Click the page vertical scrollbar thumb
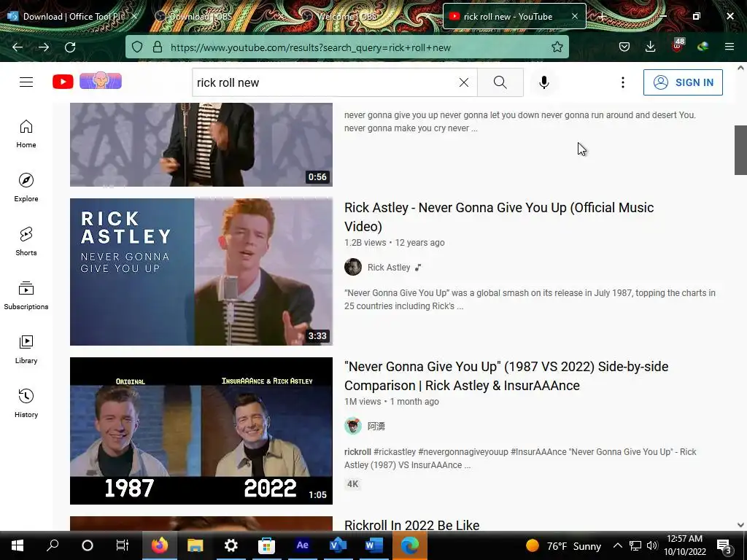Viewport: 747px width, 560px height. (x=740, y=150)
